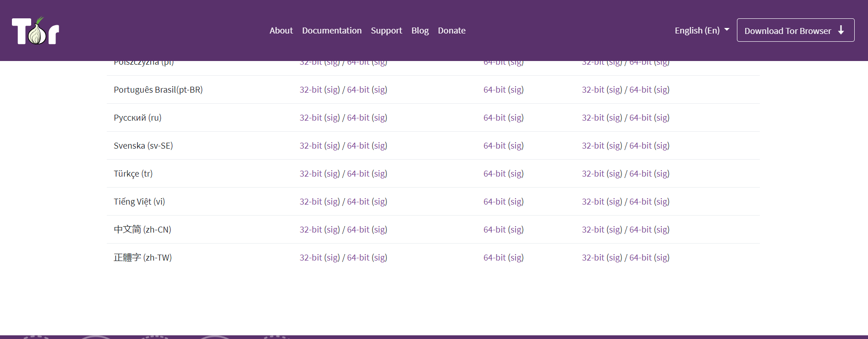Open first-column 64-bit link in Tiếng Việt row

coord(358,201)
